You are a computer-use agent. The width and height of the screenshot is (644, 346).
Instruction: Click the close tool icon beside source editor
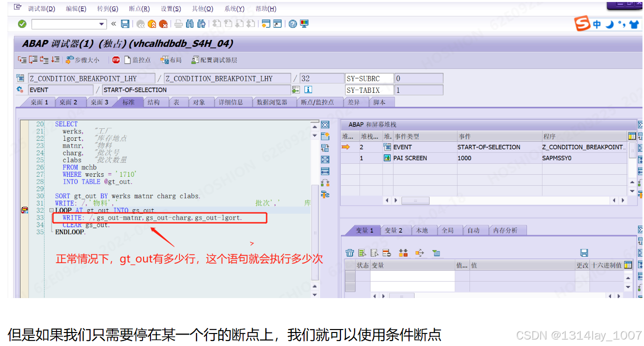(325, 124)
